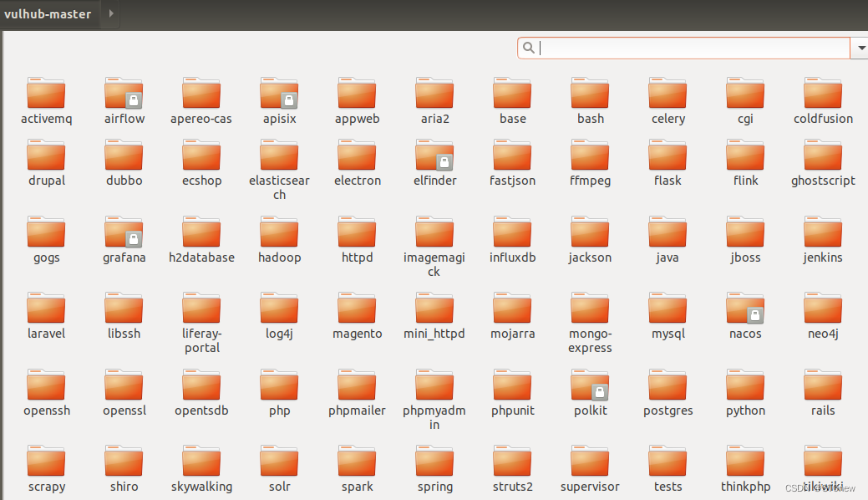Click the "jackson" folder label

coord(590,258)
